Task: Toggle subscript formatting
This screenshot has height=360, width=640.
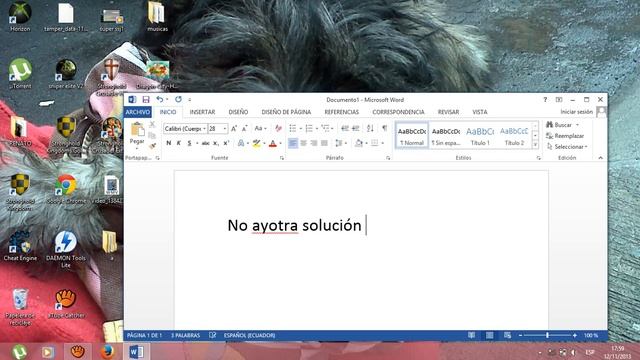Action: coord(216,143)
